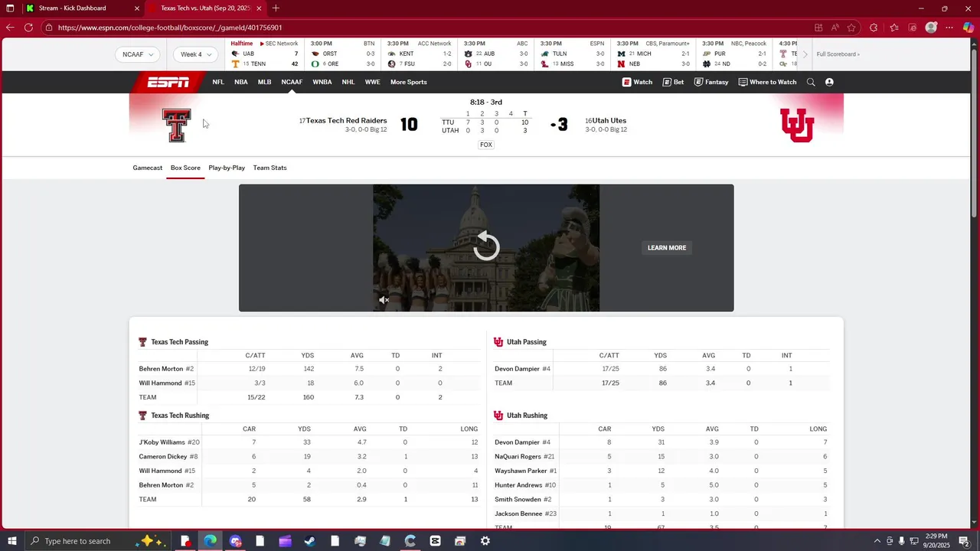Open Full Scoreboard link
The width and height of the screenshot is (980, 551).
tap(838, 54)
